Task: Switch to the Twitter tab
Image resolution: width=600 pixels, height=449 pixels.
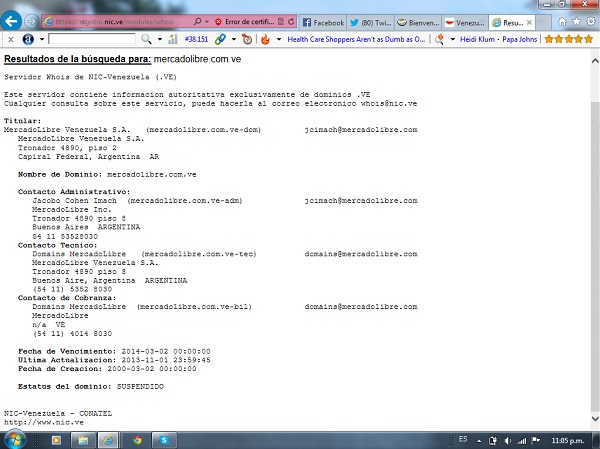Action: click(370, 23)
